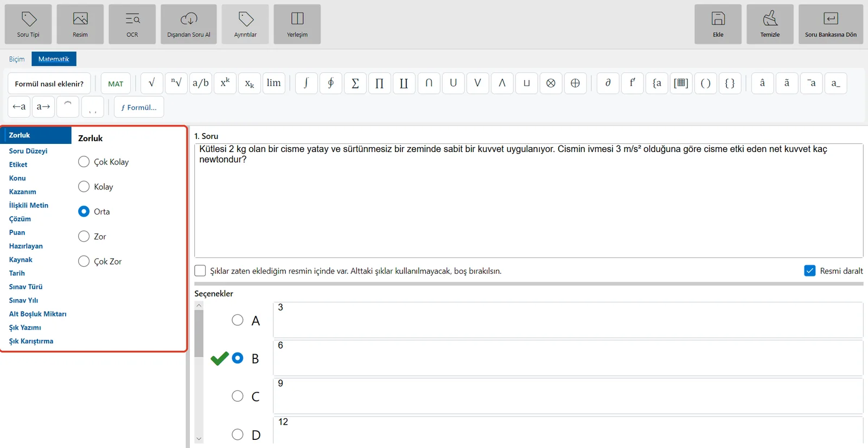Open Dışarıdan Soru Al import
This screenshot has height=448, width=868.
pyautogui.click(x=189, y=24)
